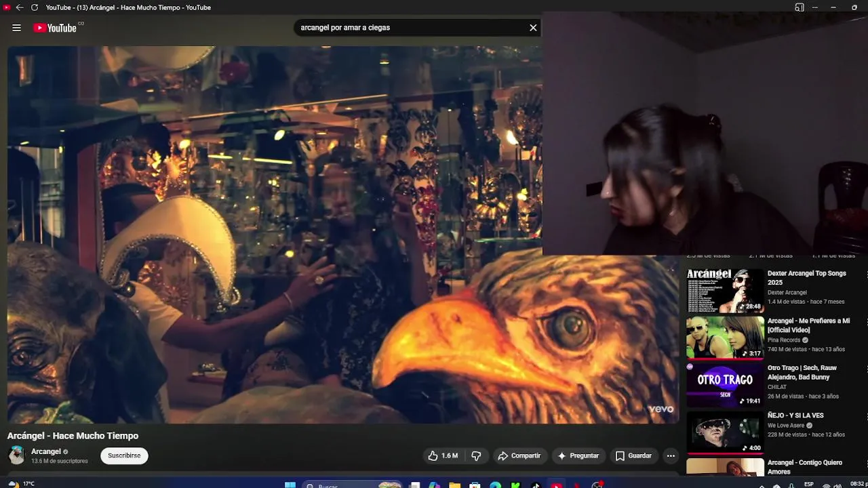Visit the CHILAT channel
This screenshot has height=488, width=868.
click(x=777, y=387)
